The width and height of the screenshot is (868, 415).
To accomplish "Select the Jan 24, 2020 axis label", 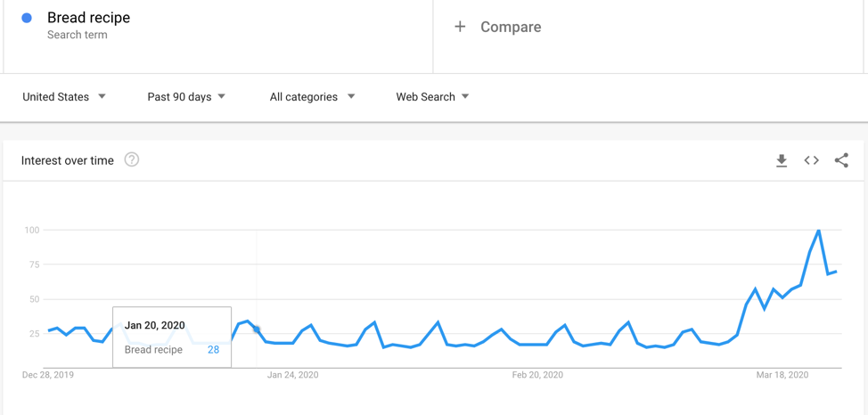I will pos(293,375).
